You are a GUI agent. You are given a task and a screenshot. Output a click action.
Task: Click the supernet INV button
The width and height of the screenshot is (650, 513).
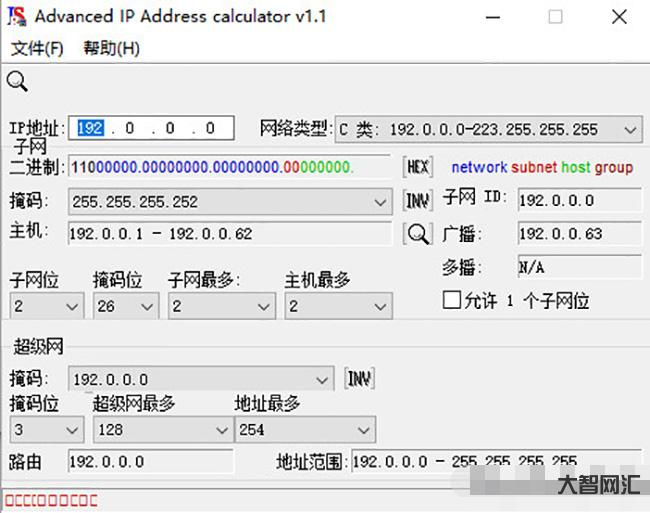359,379
